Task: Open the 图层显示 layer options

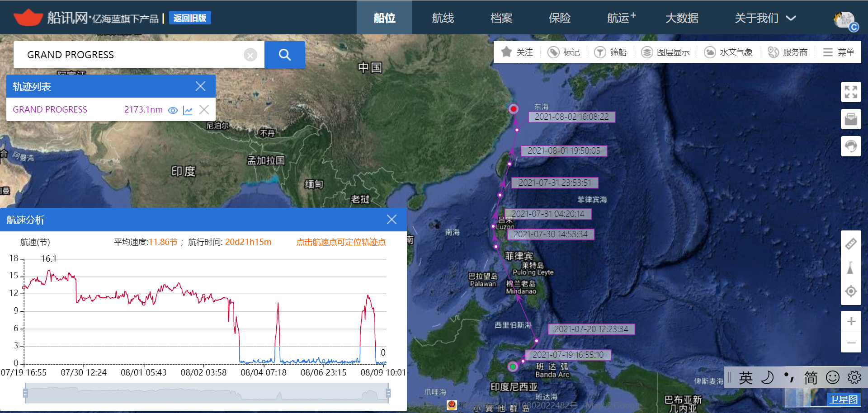Action: point(665,52)
